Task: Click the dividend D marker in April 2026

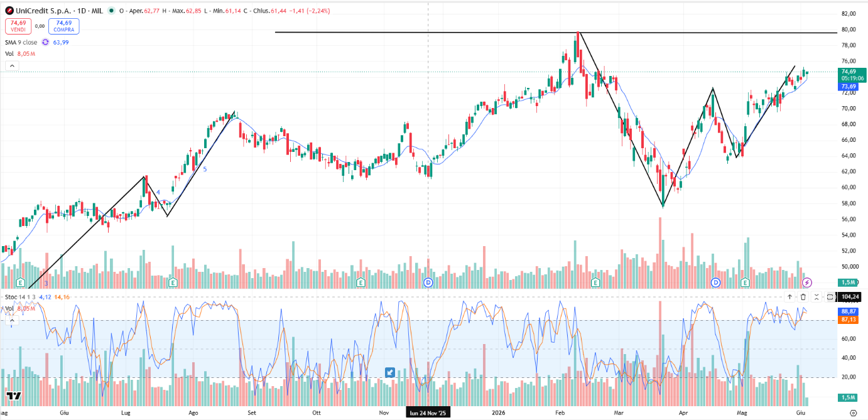Action: point(715,283)
